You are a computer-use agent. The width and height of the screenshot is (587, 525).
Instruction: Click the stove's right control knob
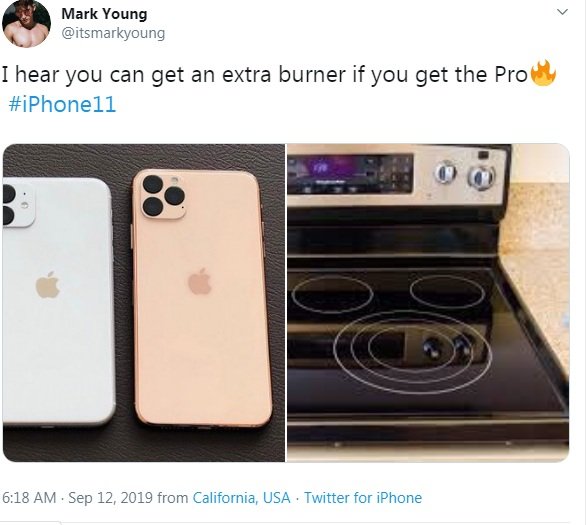481,177
